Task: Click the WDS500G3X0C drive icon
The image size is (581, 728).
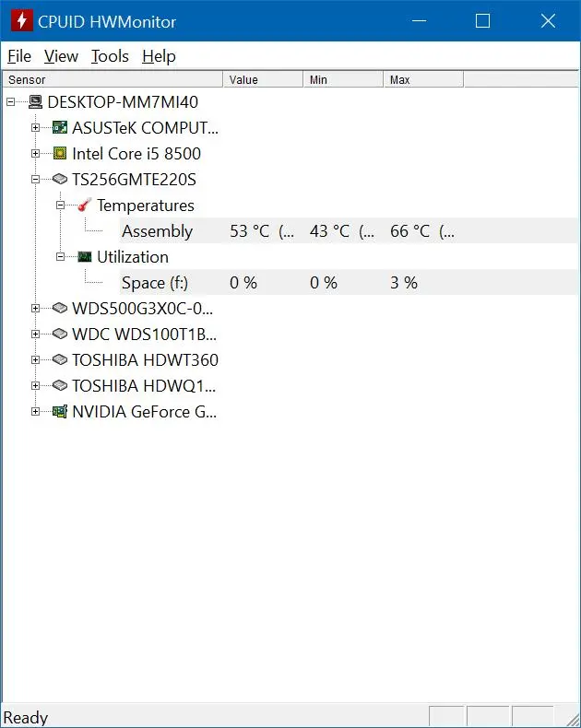Action: [60, 308]
